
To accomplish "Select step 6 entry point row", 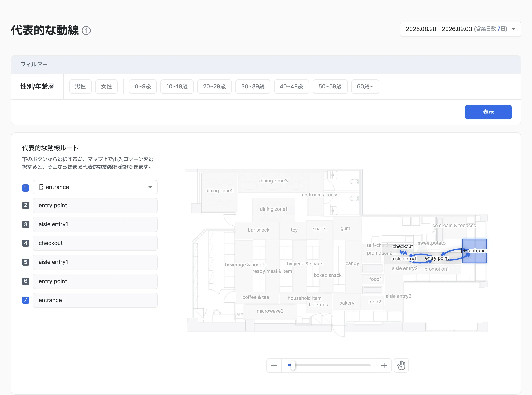I will point(95,281).
